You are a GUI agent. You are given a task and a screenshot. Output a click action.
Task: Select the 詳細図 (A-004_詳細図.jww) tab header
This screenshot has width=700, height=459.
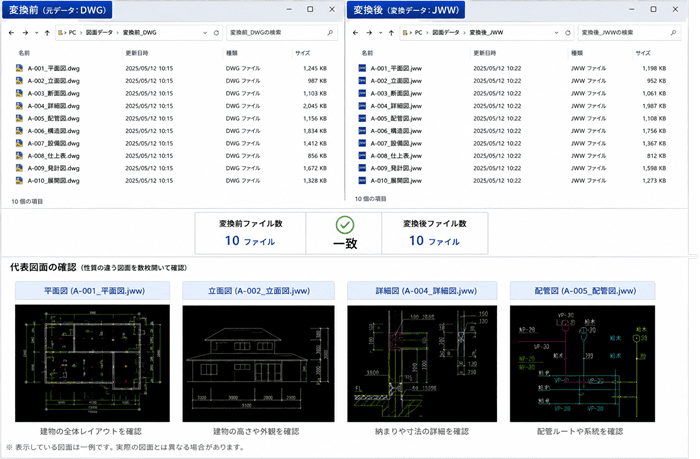click(422, 291)
